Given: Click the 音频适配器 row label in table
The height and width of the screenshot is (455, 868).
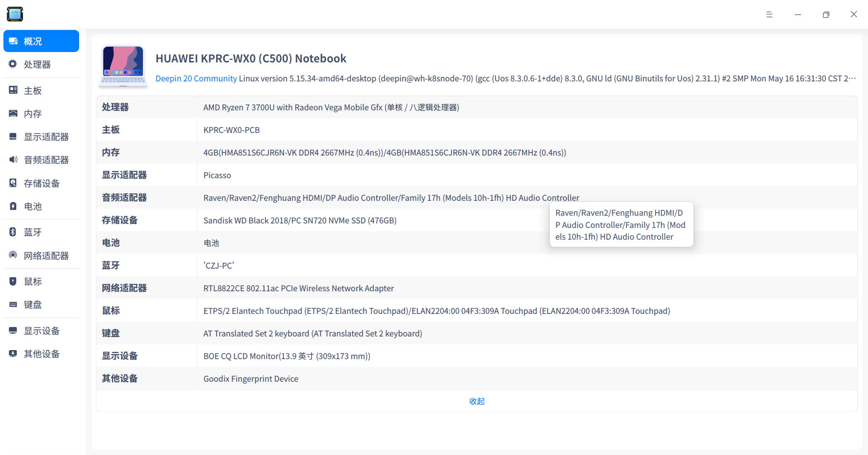Looking at the screenshot, I should coord(124,198).
